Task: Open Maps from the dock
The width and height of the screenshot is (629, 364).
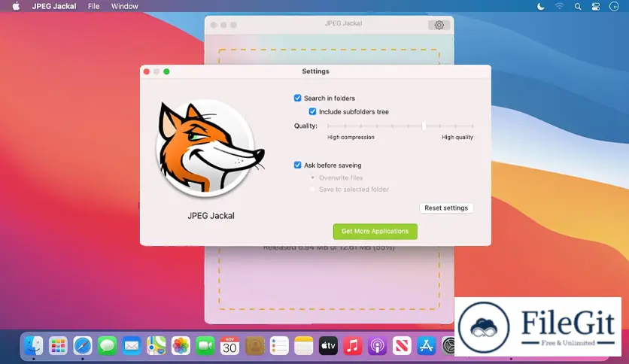Action: tap(156, 345)
